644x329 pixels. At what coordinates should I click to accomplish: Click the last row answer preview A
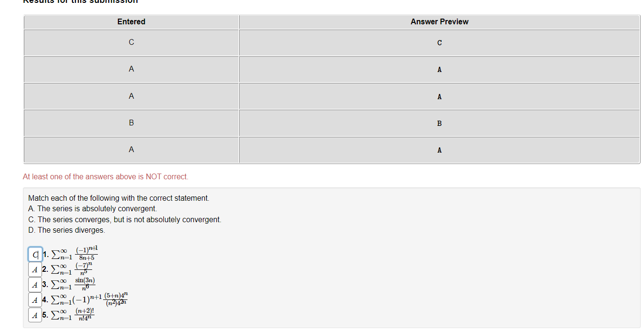[439, 150]
